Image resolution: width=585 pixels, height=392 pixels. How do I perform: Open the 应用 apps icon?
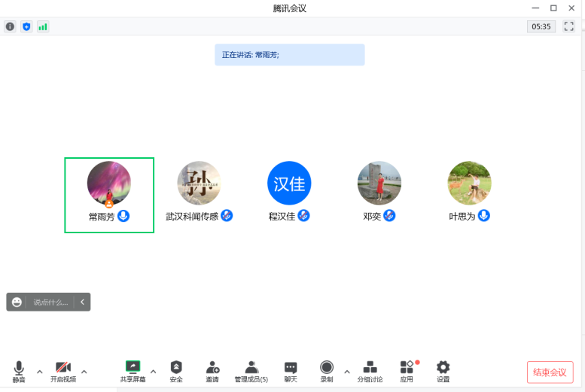(x=407, y=371)
